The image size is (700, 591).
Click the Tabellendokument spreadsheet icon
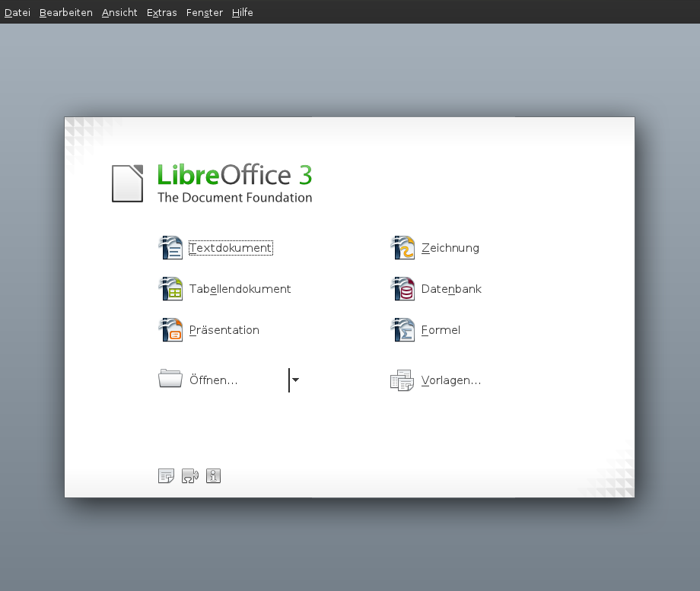click(170, 289)
